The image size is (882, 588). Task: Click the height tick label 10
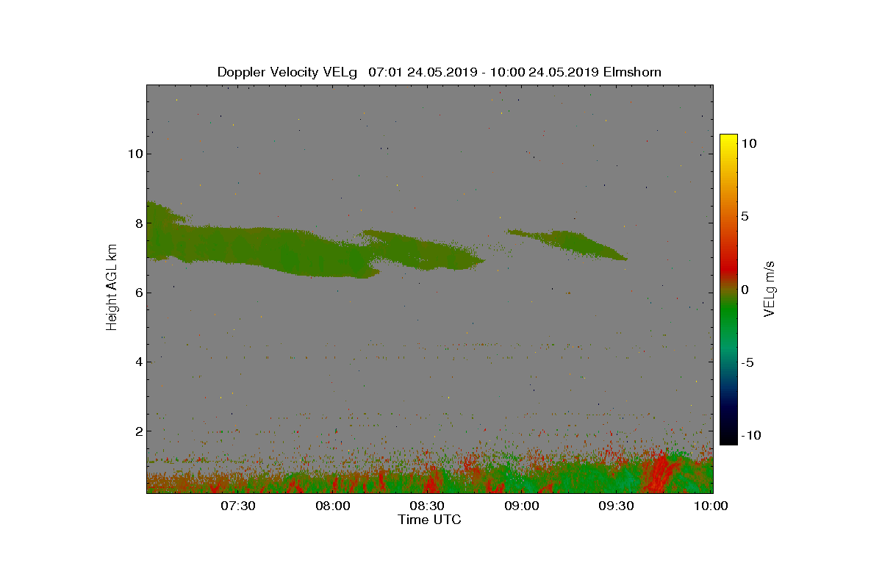click(135, 154)
